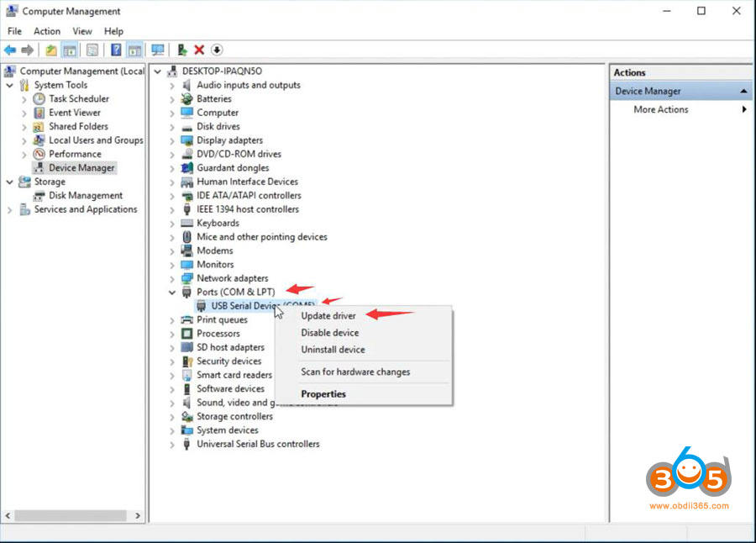Open More Actions in Actions pane
Image resolution: width=756 pixels, height=543 pixels.
661,109
